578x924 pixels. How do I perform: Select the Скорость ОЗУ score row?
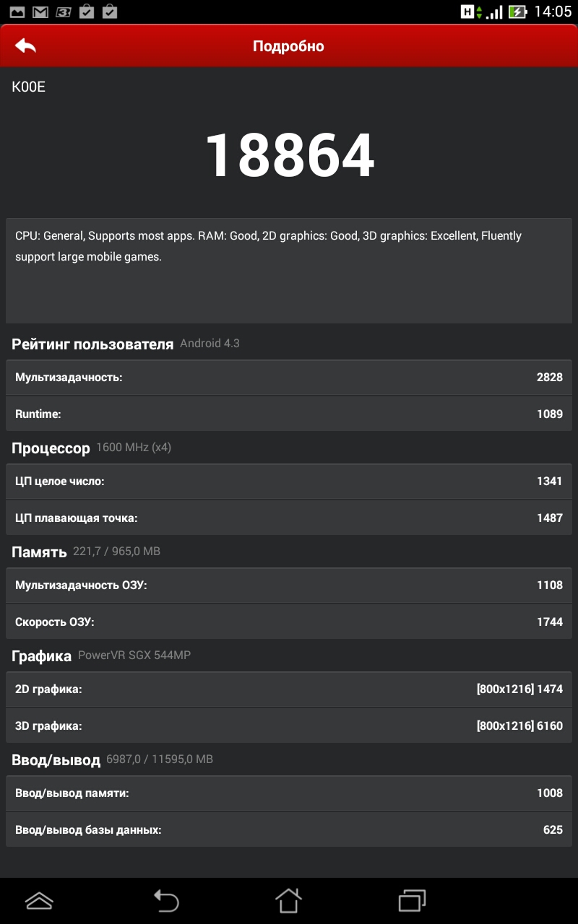click(x=289, y=622)
